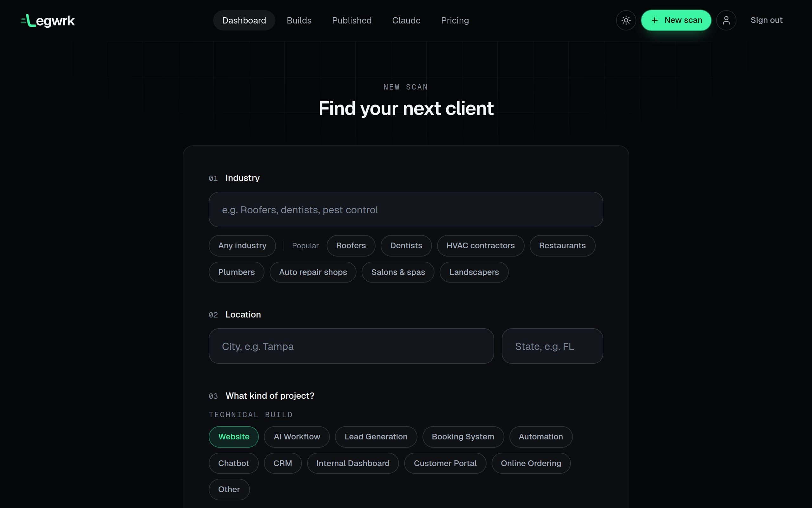This screenshot has height=508, width=812.
Task: Select HVAC contractors chip
Action: (x=481, y=246)
